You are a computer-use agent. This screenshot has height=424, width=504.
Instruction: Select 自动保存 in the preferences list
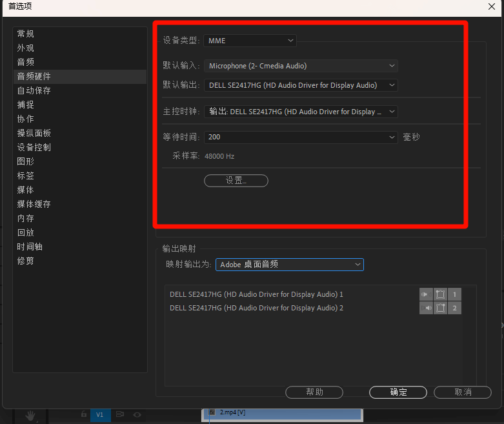coord(34,90)
